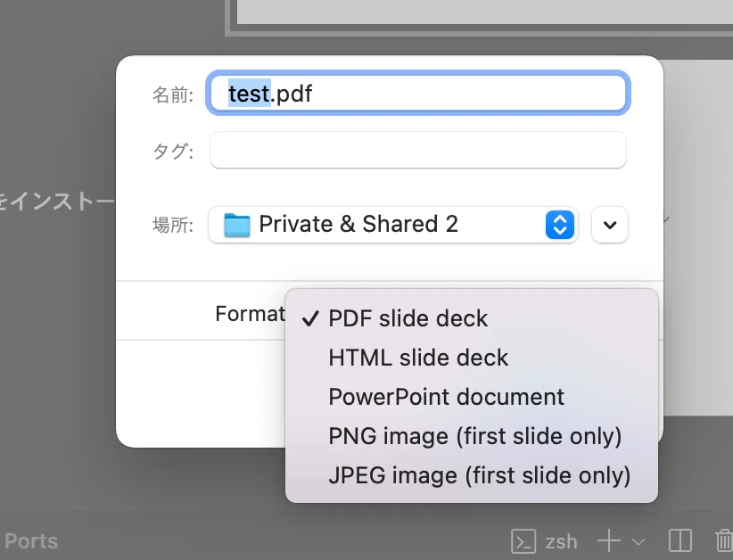The width and height of the screenshot is (733, 560).
Task: Create a new terminal with plus icon
Action: coord(609,541)
